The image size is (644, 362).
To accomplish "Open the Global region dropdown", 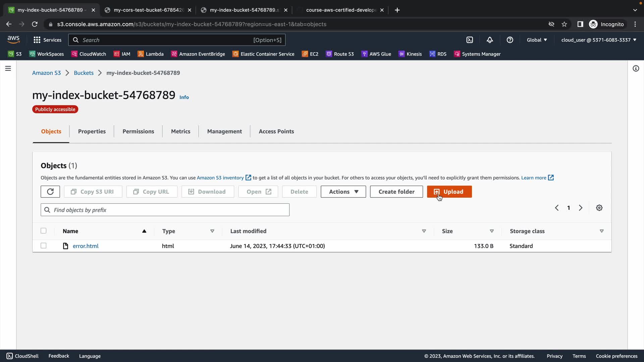I will (537, 40).
